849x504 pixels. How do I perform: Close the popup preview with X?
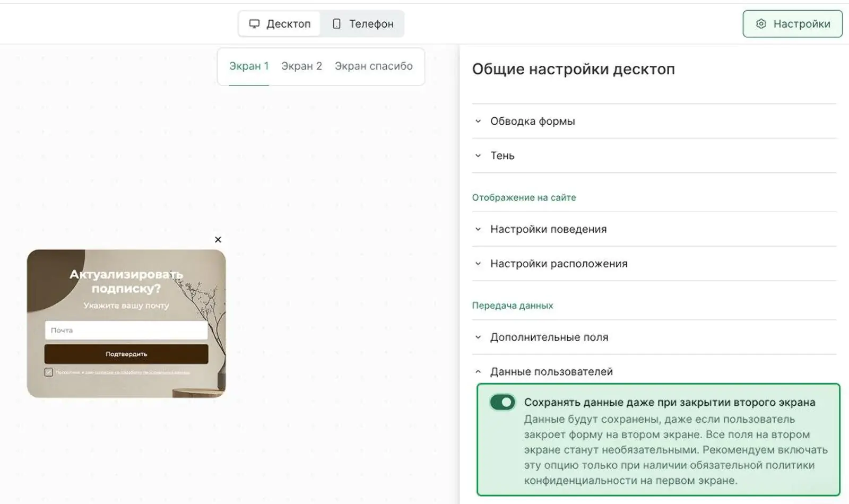(x=218, y=240)
